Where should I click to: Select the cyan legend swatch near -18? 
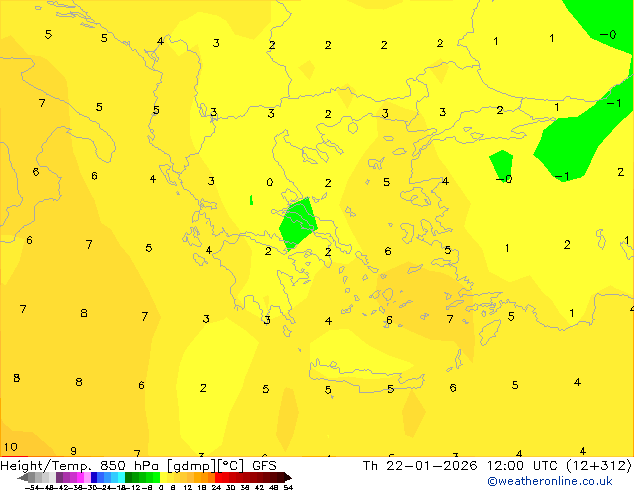121,477
